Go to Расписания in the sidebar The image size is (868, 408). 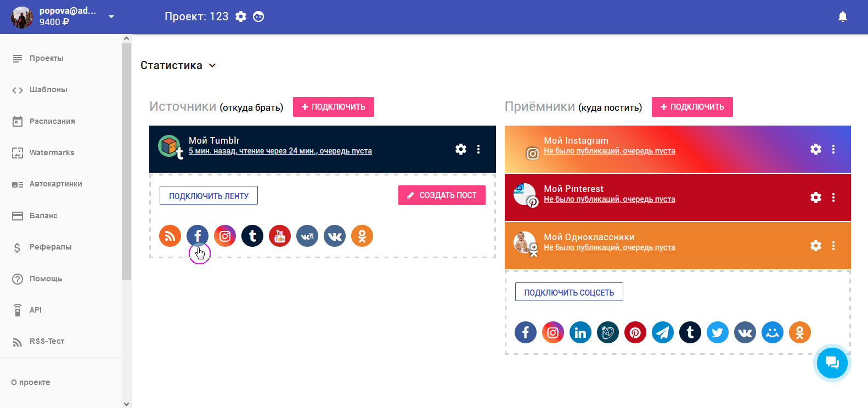52,121
